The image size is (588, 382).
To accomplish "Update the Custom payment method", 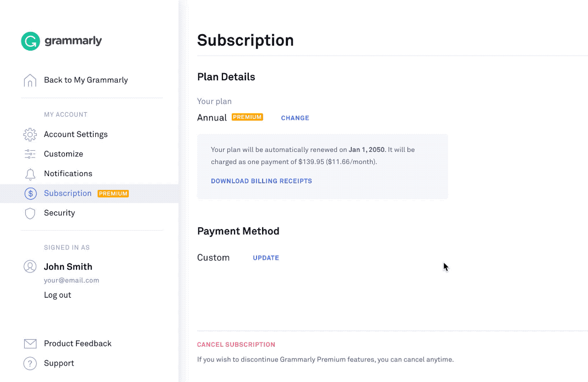I will tap(266, 258).
